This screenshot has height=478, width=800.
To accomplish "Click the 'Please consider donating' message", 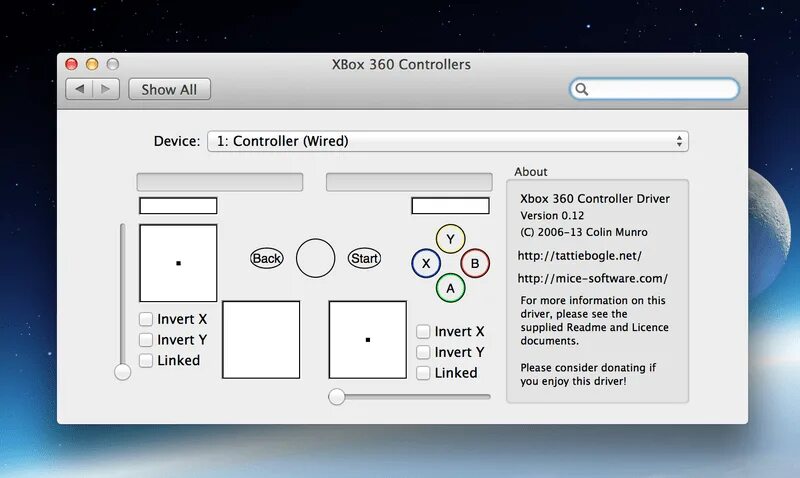I will (588, 374).
